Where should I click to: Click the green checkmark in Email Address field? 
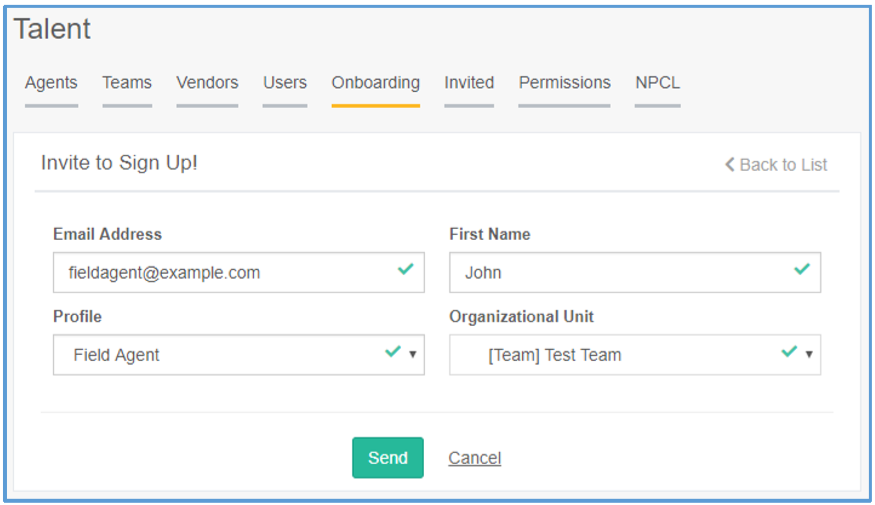(405, 270)
